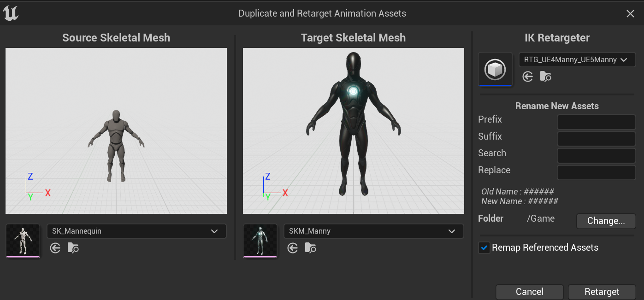Browse to SKM_Manny in Content Browser
Viewport: 644px width, 300px height.
coord(311,248)
